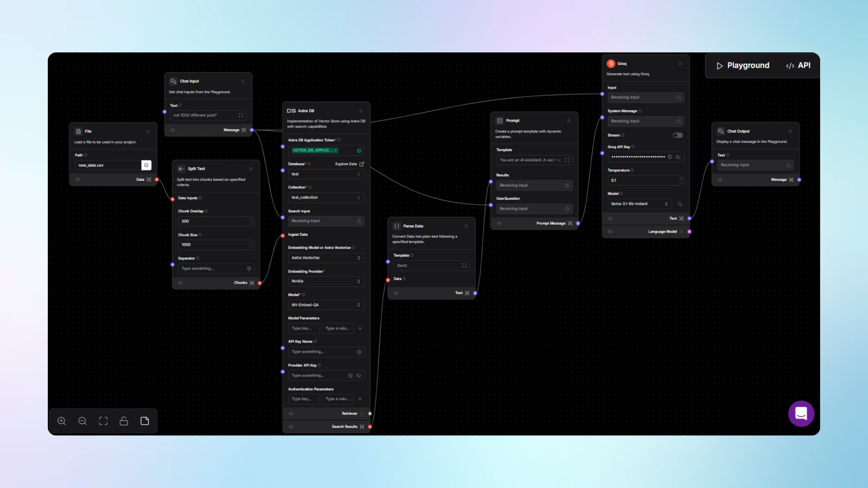This screenshot has width=868, height=488.
Task: Open the Collection test_collection dropdown
Action: pos(325,197)
